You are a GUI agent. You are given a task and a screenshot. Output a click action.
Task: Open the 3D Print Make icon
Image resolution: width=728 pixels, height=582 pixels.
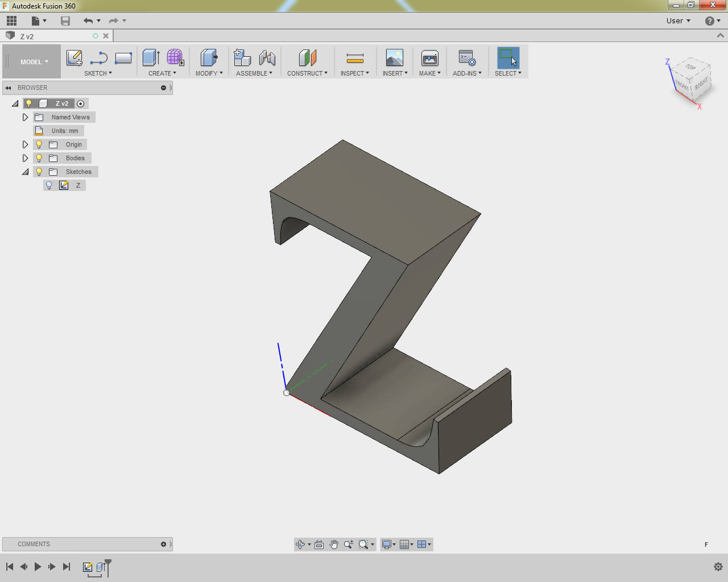(x=429, y=58)
